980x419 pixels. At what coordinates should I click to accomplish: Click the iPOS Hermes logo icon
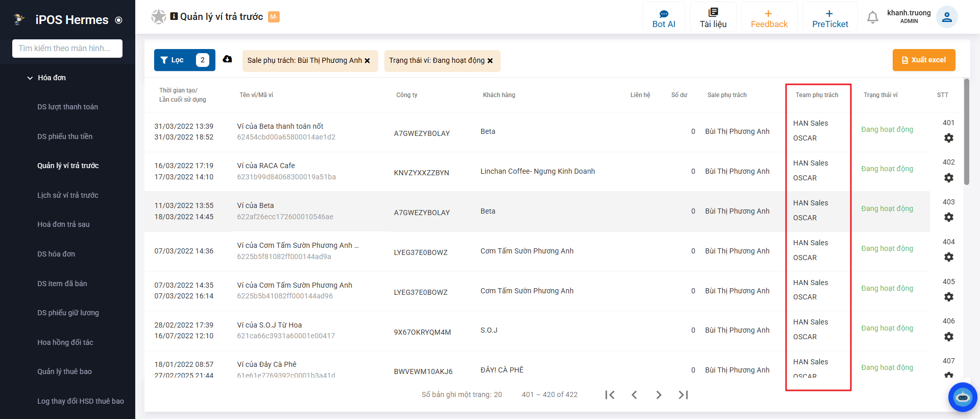(19, 19)
